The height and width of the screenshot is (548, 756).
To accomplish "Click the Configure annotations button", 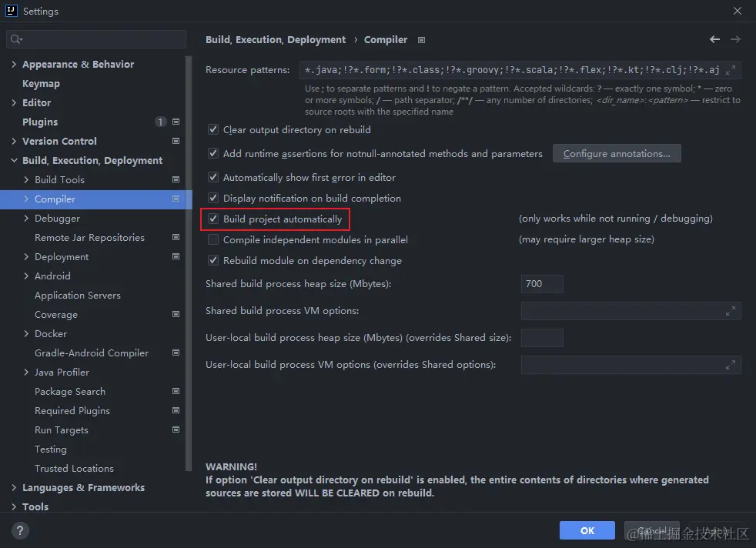I will coord(616,153).
